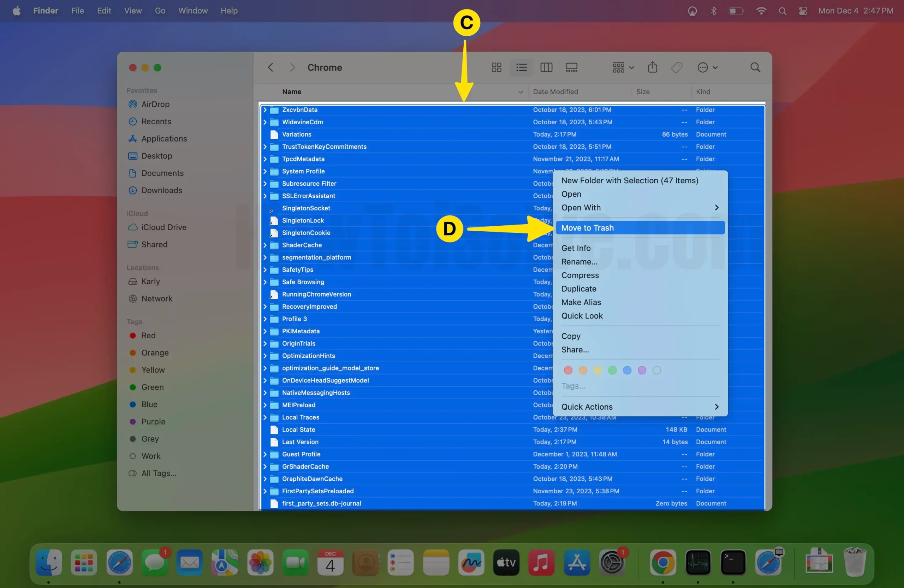Go back with the left chevron

(x=270, y=67)
